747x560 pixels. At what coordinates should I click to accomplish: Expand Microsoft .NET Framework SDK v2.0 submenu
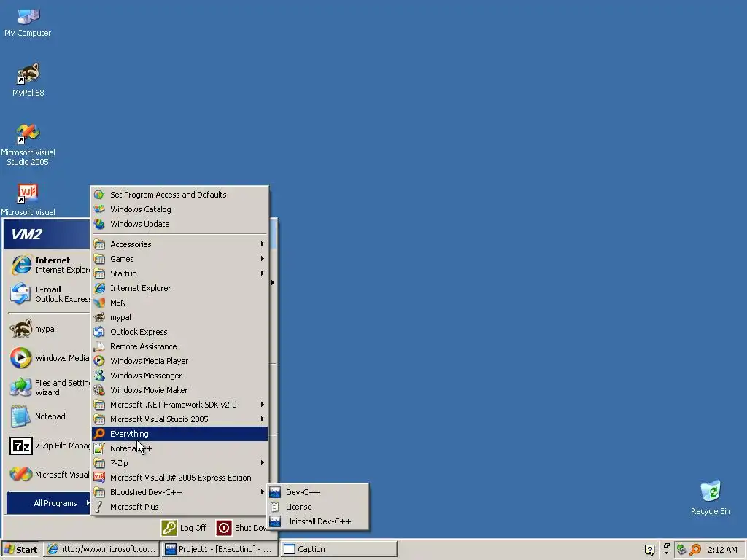(179, 405)
